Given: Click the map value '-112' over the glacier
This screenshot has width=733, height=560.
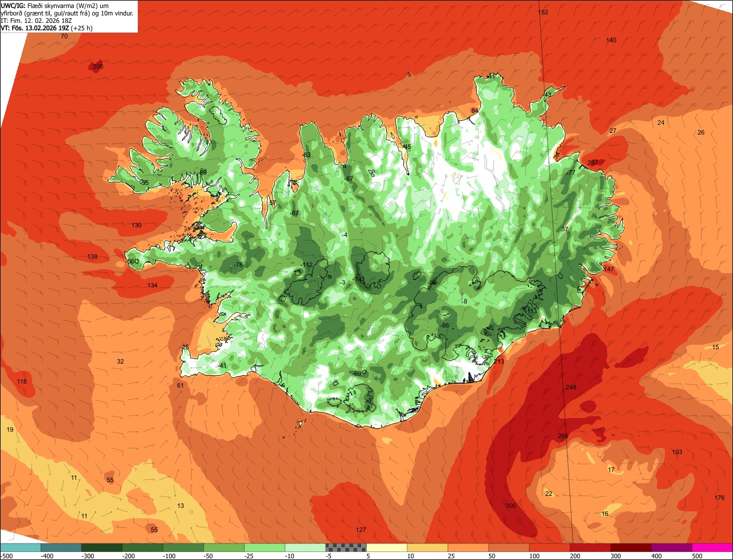Looking at the screenshot, I should pos(307,265).
